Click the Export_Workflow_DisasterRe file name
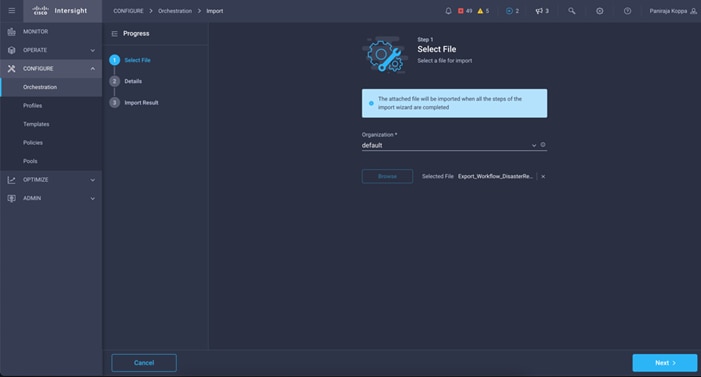 coord(495,176)
